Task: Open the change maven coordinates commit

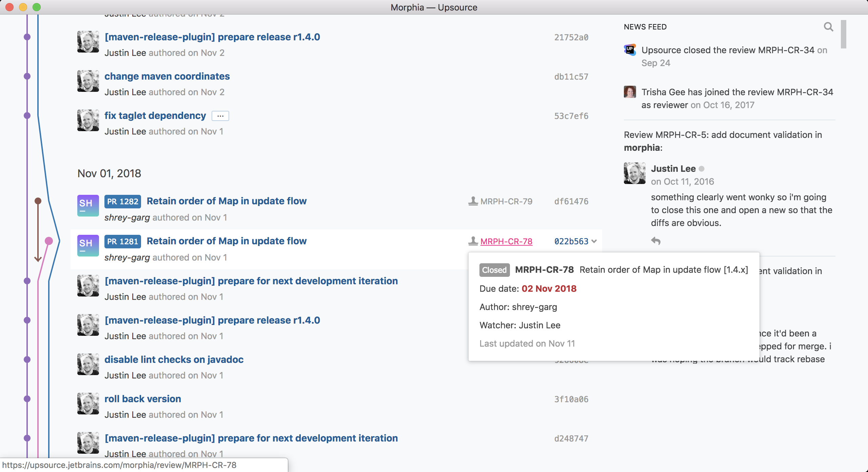Action: click(167, 76)
